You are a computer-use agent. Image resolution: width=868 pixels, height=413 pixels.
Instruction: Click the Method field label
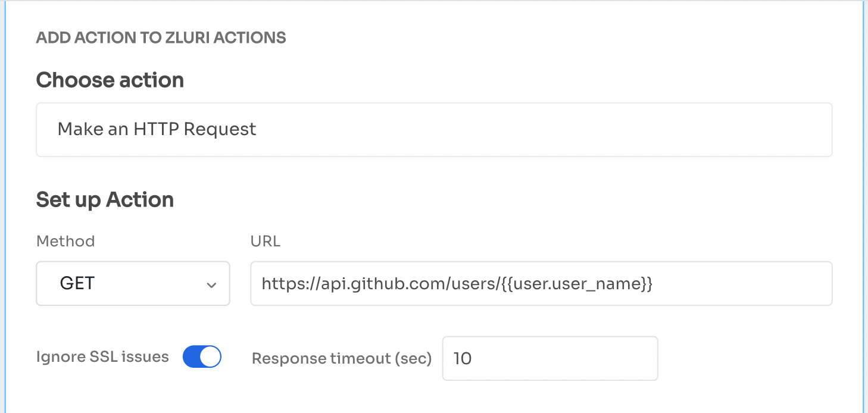65,241
